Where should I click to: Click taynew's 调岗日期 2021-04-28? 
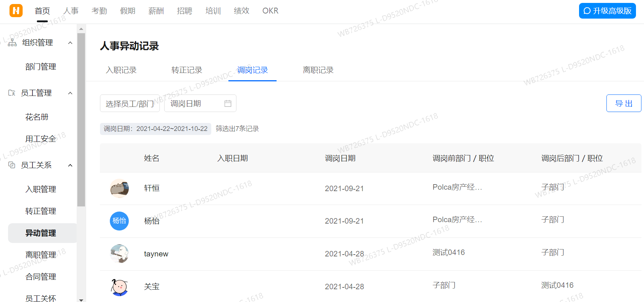tap(344, 254)
